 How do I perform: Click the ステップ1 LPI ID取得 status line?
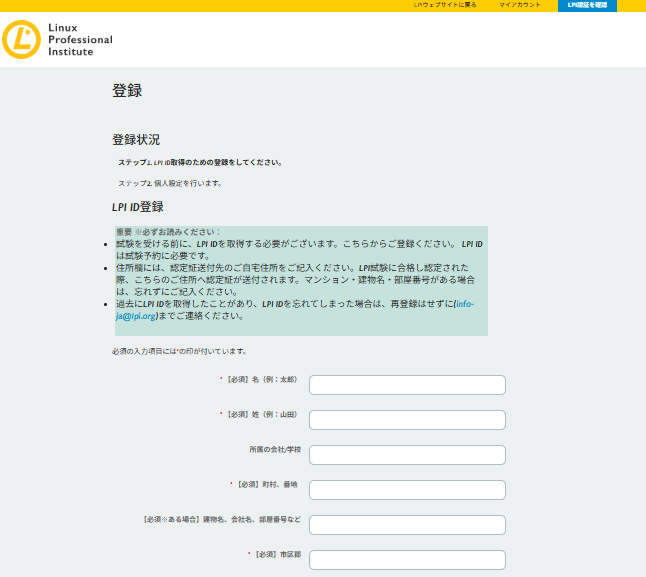200,162
